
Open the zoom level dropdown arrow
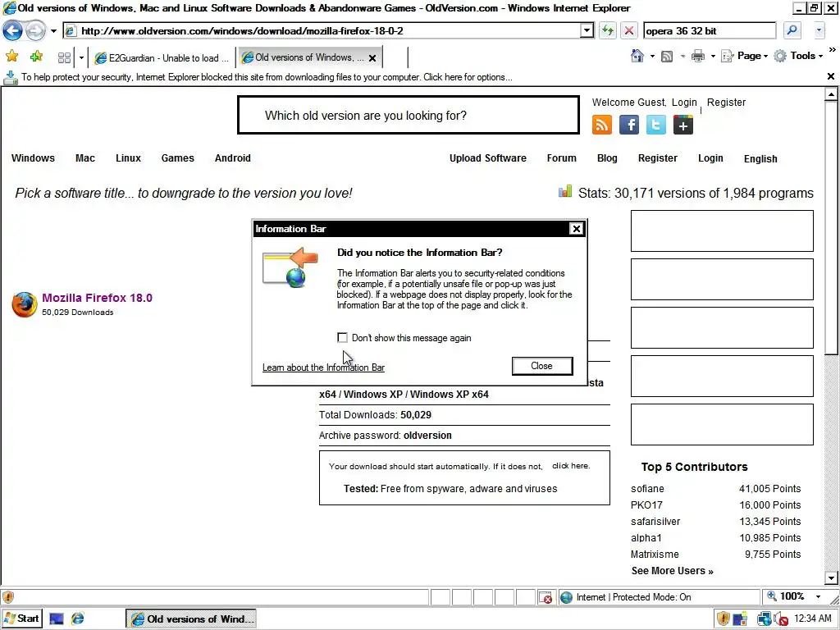tap(818, 597)
